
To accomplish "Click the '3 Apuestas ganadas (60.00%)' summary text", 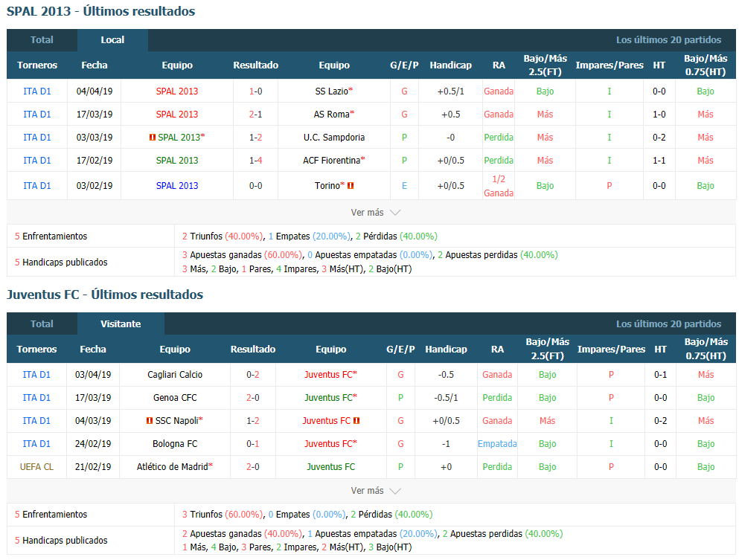I will [243, 255].
